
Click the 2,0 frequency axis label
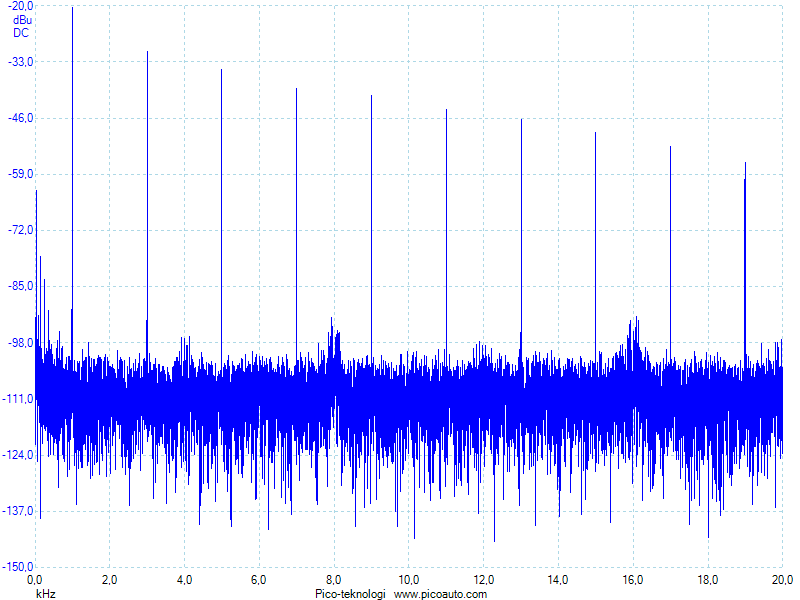pyautogui.click(x=109, y=580)
